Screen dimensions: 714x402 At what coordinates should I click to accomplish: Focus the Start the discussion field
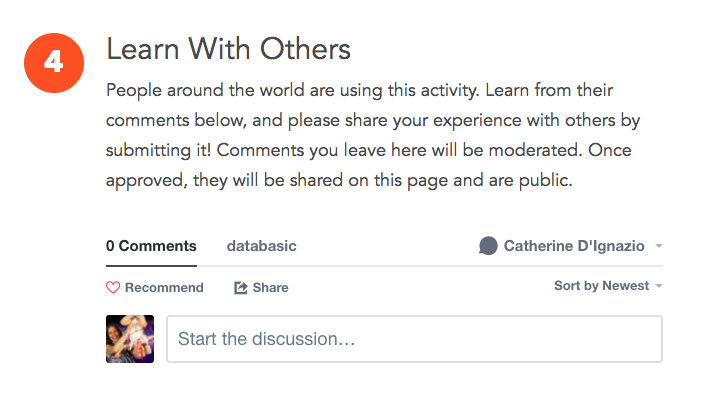point(414,339)
